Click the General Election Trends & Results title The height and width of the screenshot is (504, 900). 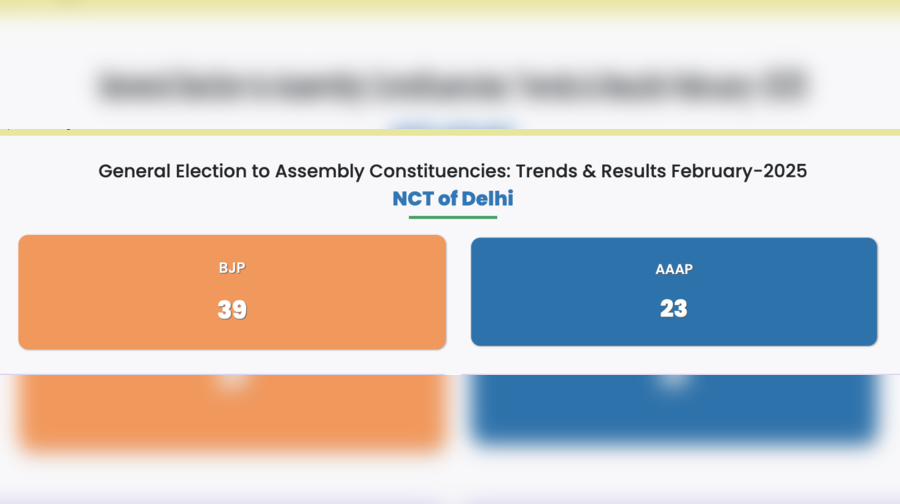pyautogui.click(x=452, y=171)
